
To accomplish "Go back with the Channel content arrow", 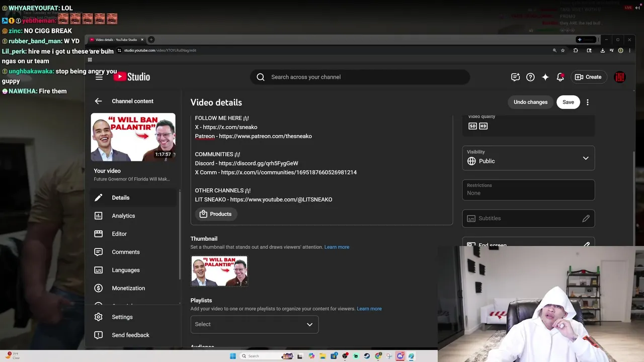I will (98, 101).
